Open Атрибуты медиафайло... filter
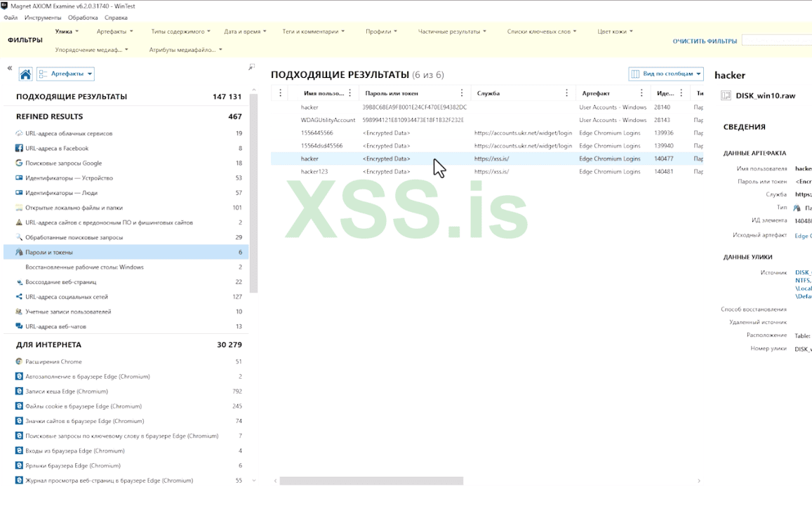The height and width of the screenshot is (508, 812). pyautogui.click(x=185, y=51)
